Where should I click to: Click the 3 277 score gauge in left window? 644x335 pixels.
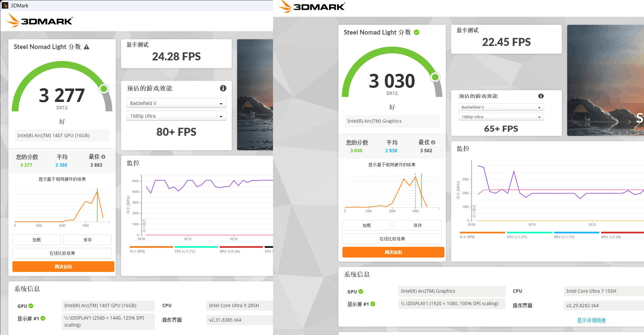pos(62,87)
